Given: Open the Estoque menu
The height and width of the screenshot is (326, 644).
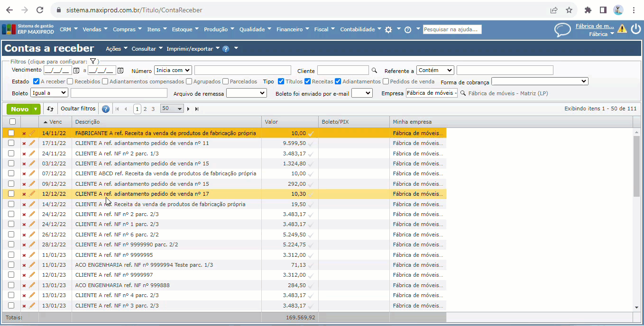Looking at the screenshot, I should (x=185, y=29).
